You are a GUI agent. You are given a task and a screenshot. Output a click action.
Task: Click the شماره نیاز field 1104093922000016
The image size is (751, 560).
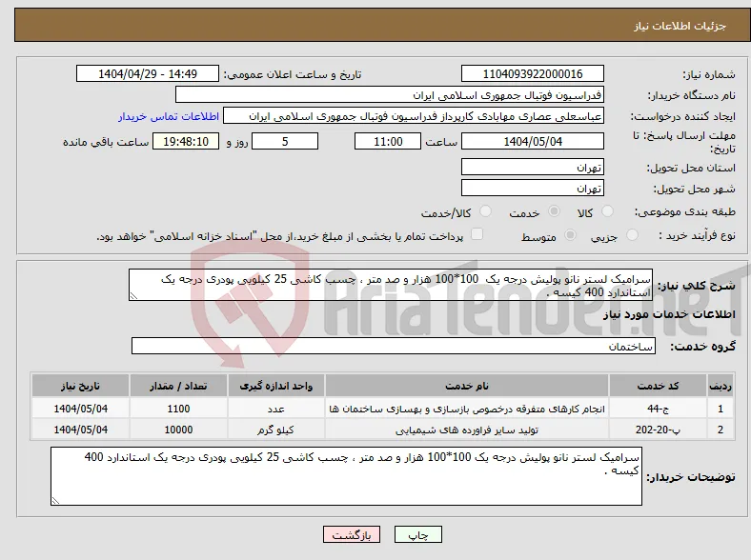pos(533,73)
